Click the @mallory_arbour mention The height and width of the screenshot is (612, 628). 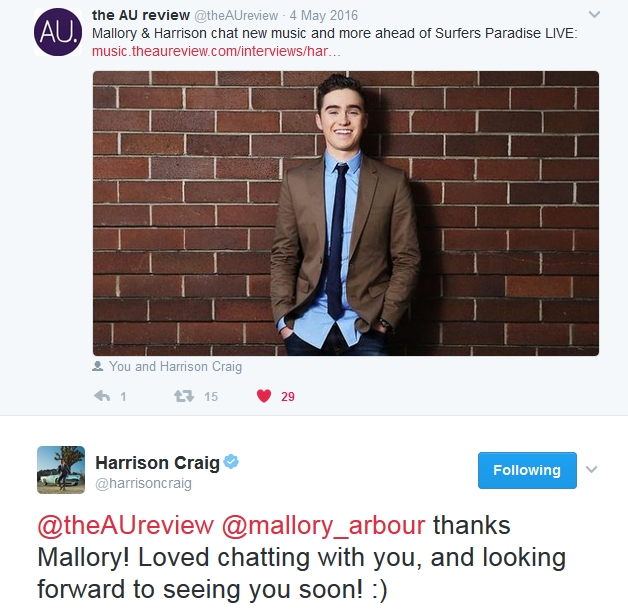[323, 525]
